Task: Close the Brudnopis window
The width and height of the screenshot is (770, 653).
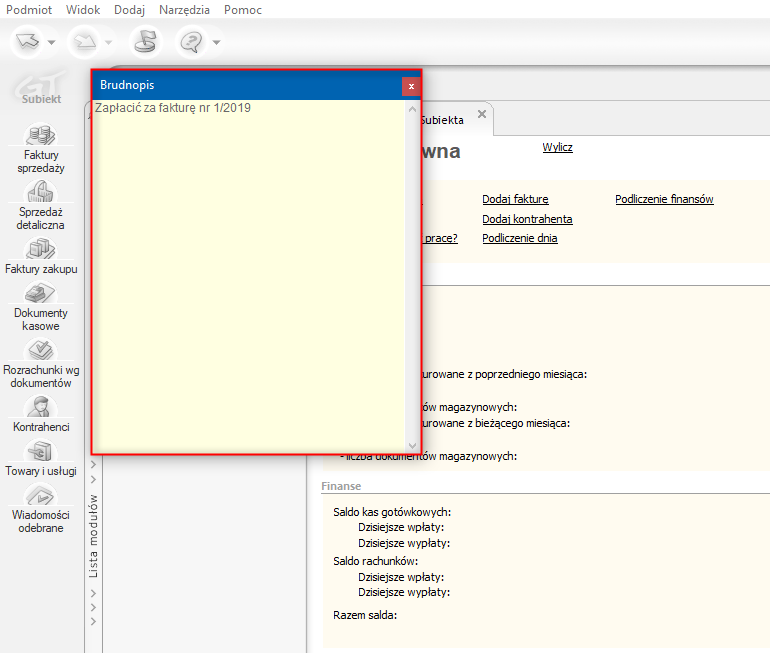Action: click(411, 86)
